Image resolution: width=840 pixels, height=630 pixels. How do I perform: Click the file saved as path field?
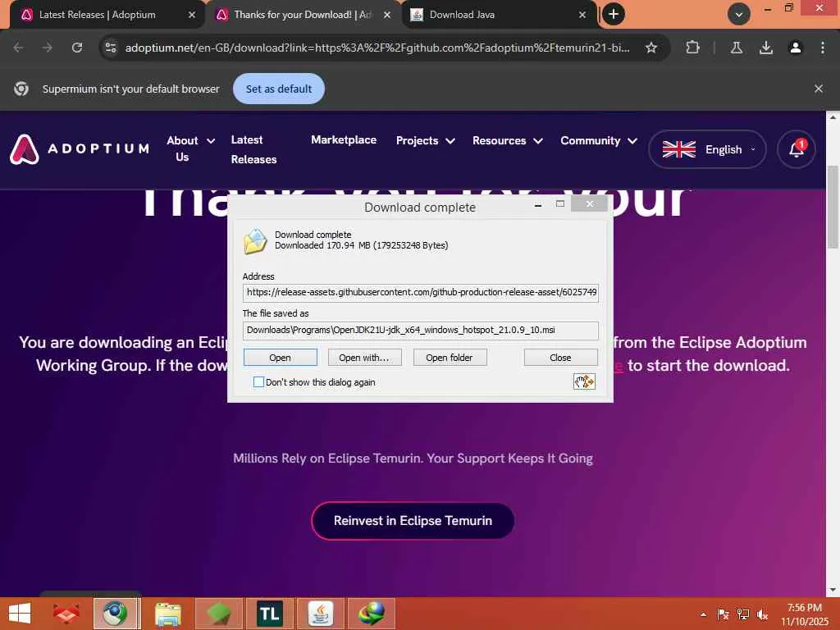pos(421,330)
